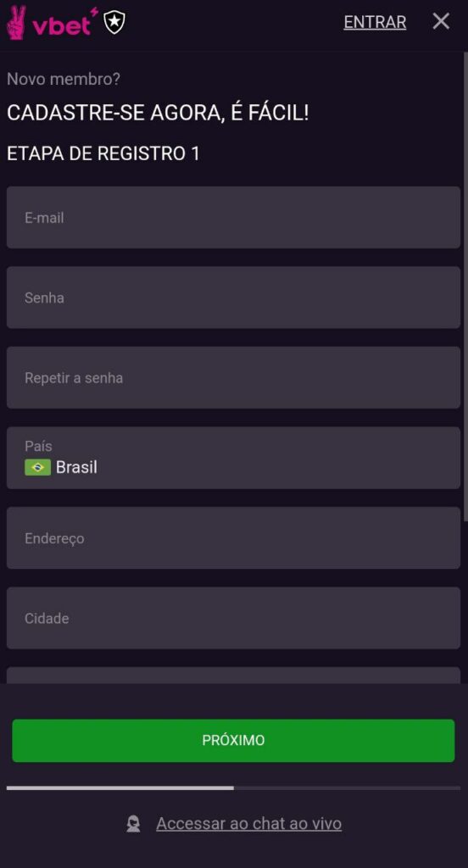The image size is (468, 868).
Task: Click the live chat agent icon
Action: tap(133, 824)
